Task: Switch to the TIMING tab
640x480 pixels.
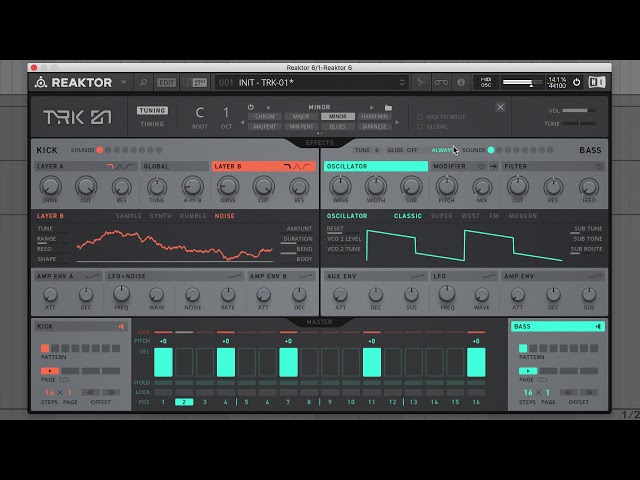Action: click(152, 124)
